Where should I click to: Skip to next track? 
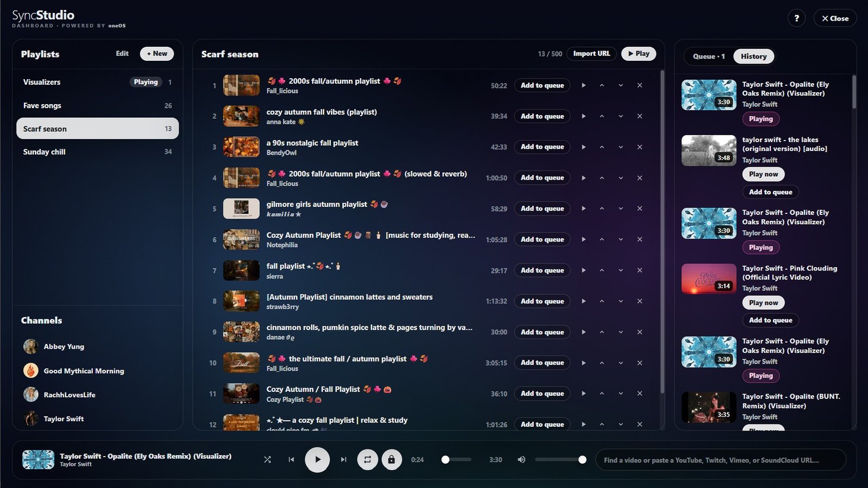coord(343,460)
